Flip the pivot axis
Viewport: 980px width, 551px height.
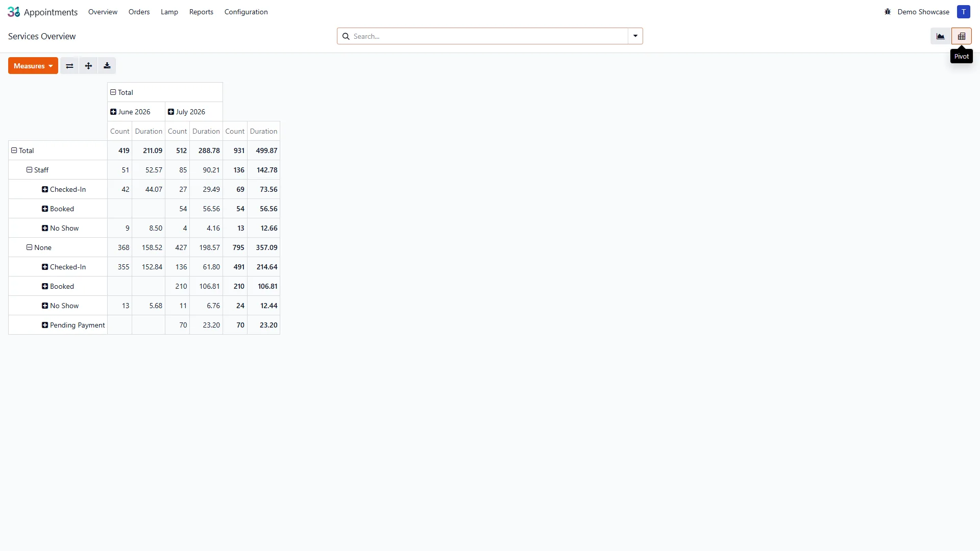point(69,66)
